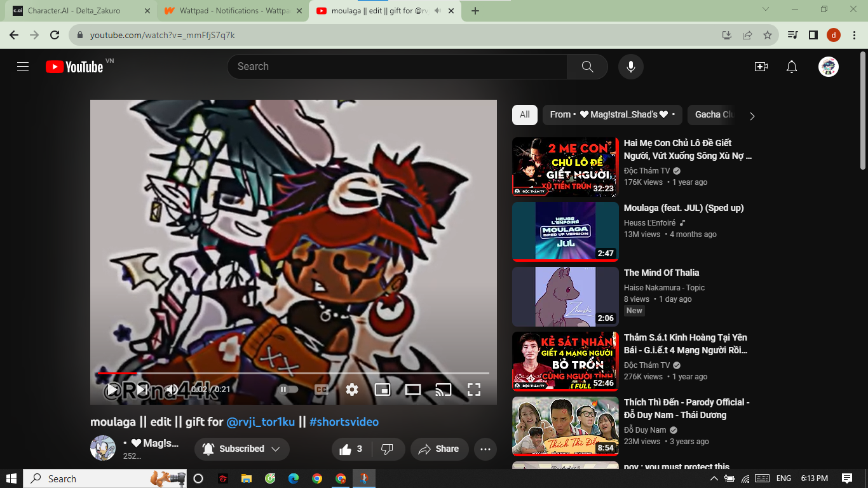The height and width of the screenshot is (488, 868).
Task: Seek using the red video progress bar
Action: pos(293,373)
